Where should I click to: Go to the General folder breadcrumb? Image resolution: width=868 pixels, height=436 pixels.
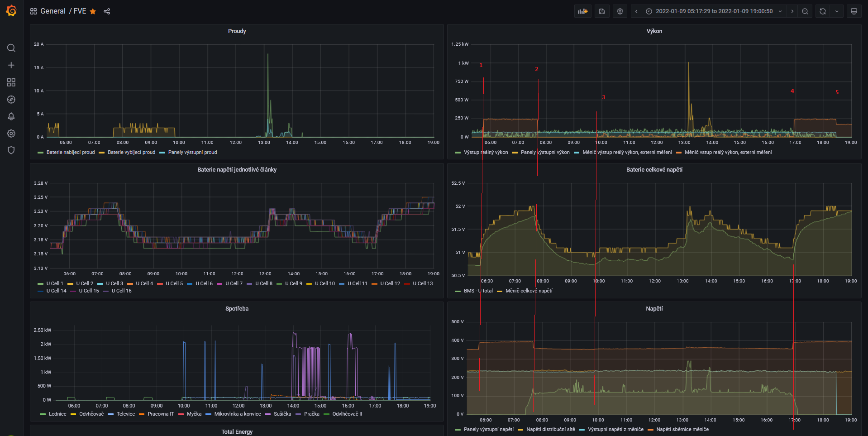(x=53, y=11)
